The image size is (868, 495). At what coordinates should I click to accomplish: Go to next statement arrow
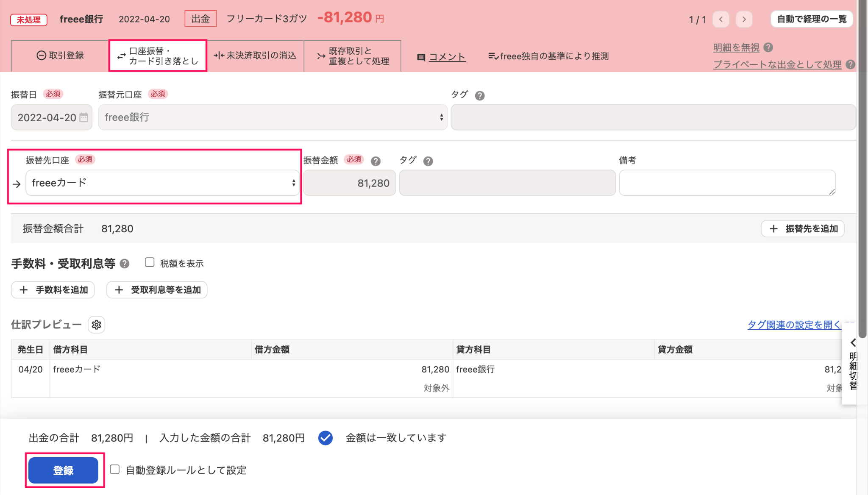coord(744,19)
